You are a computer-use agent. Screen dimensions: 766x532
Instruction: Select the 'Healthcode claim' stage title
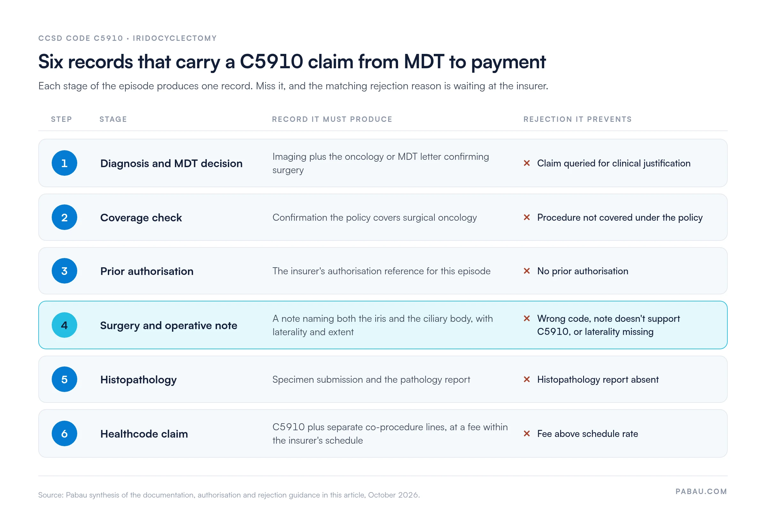[x=144, y=434]
